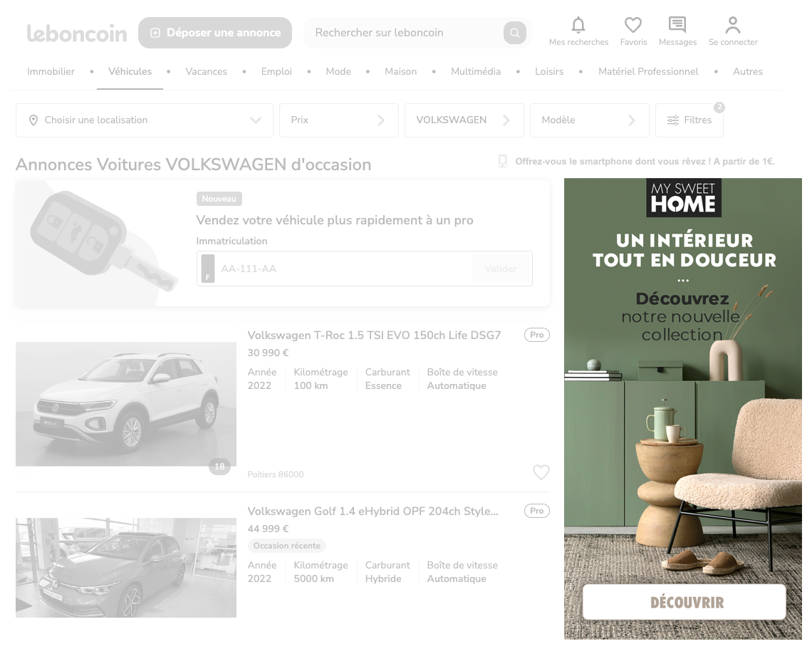Image resolution: width=812 pixels, height=649 pixels.
Task: Click Annonces Voitures VOLKSWAGEN d'occasion heading
Action: [194, 165]
